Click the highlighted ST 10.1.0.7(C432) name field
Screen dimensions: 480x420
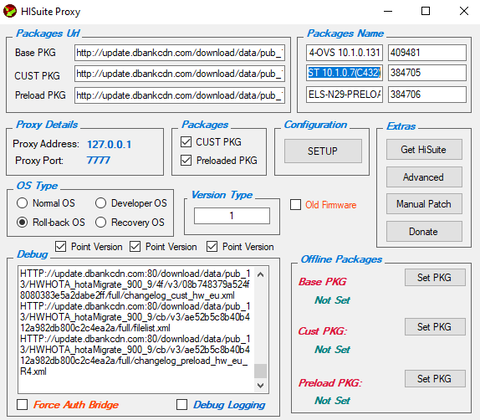coord(344,73)
